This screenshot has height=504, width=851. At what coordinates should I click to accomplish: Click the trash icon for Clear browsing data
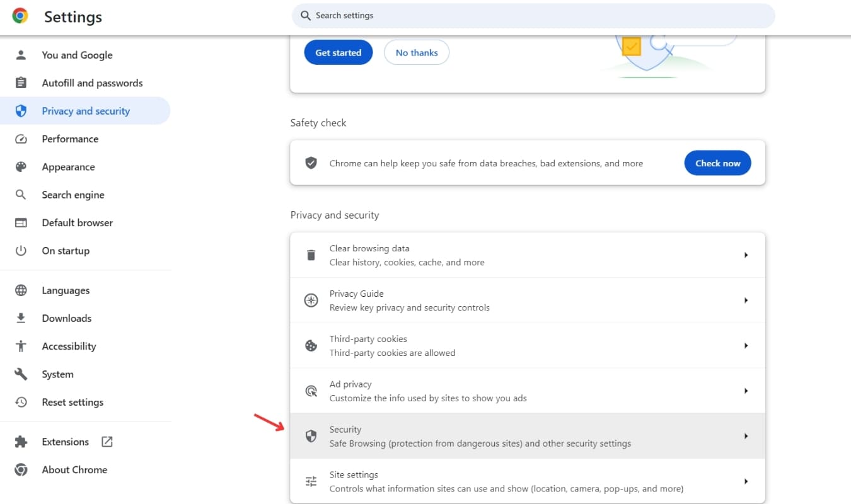[x=311, y=255]
